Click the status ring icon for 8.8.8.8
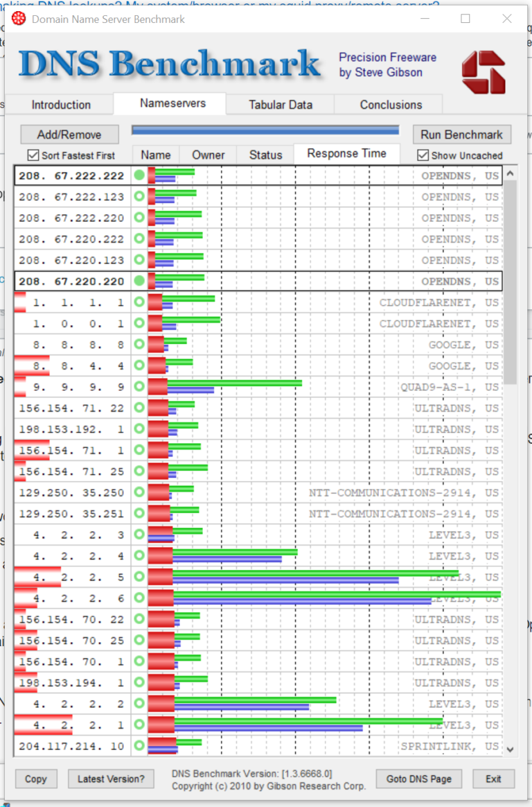The height and width of the screenshot is (807, 532). (x=139, y=345)
